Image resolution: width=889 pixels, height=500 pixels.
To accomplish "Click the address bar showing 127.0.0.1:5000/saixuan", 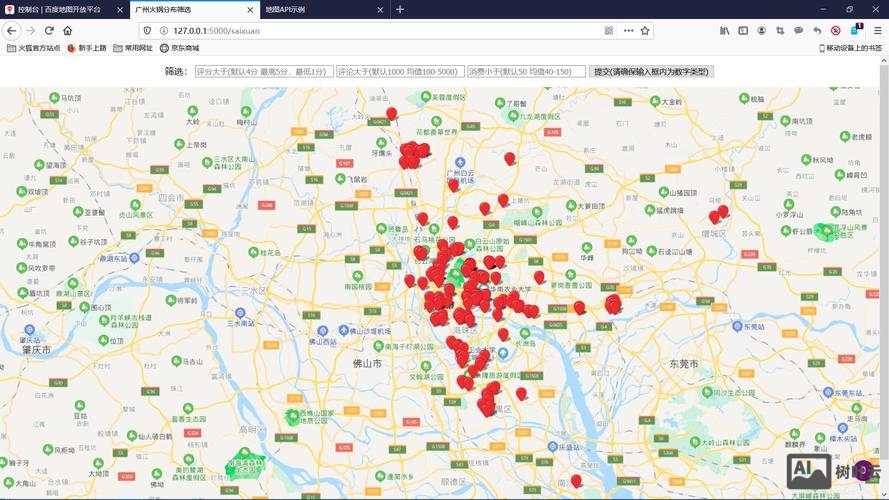I will pyautogui.click(x=380, y=31).
